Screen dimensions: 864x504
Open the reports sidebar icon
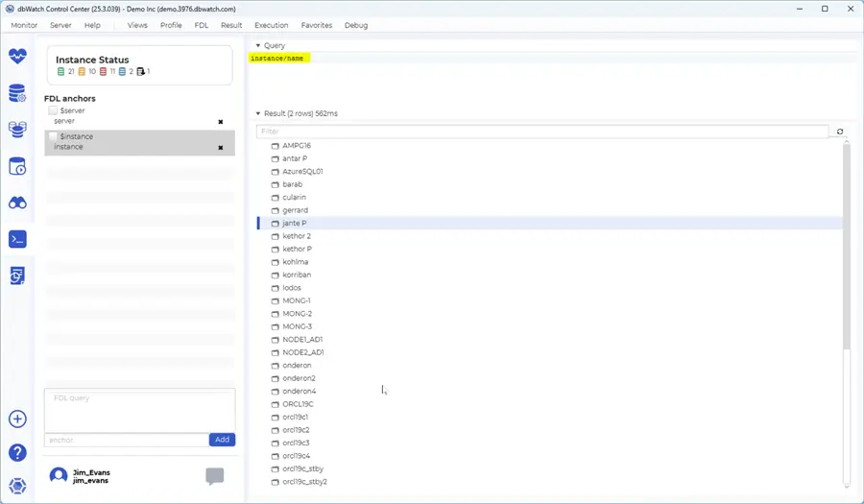pyautogui.click(x=17, y=276)
